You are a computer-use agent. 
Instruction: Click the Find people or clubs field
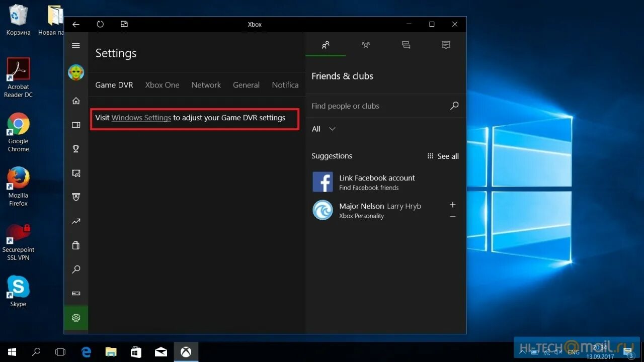pyautogui.click(x=385, y=106)
